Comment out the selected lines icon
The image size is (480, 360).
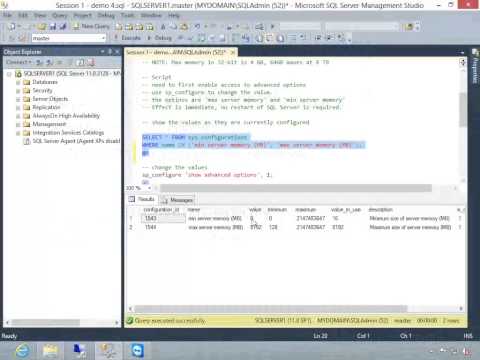click(292, 38)
